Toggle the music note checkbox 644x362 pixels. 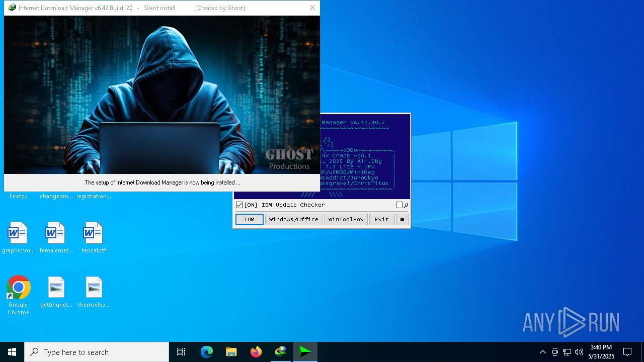[x=399, y=205]
